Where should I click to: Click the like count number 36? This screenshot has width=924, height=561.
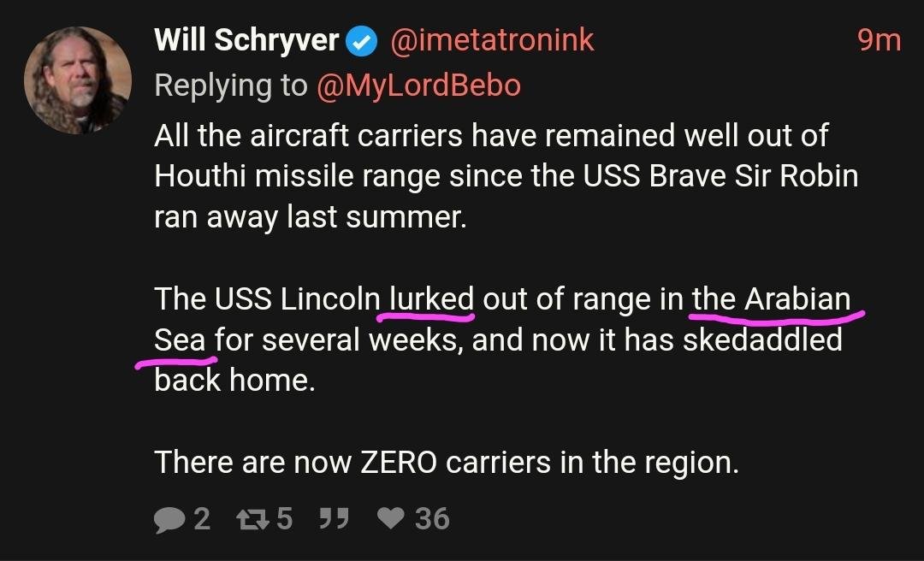click(432, 519)
